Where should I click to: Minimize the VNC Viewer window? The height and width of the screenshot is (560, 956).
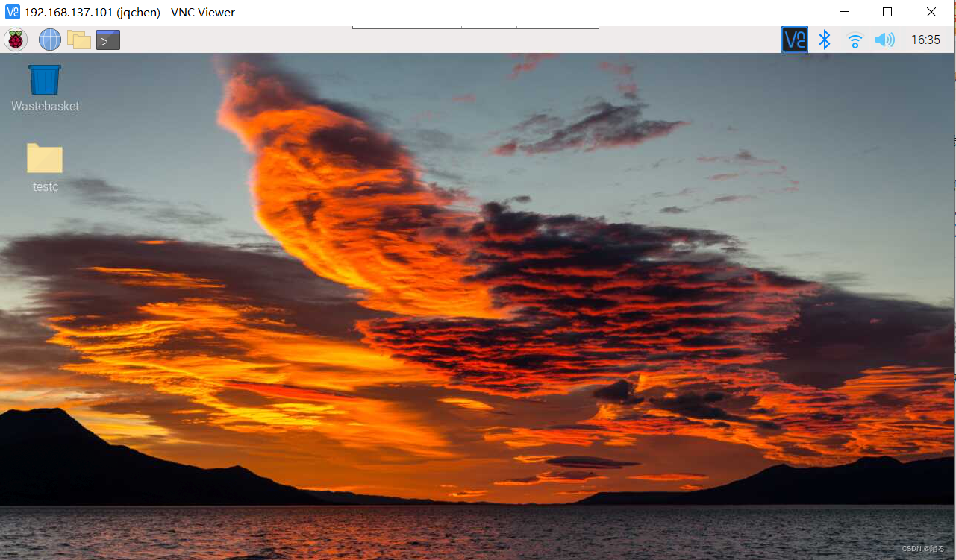pyautogui.click(x=844, y=12)
